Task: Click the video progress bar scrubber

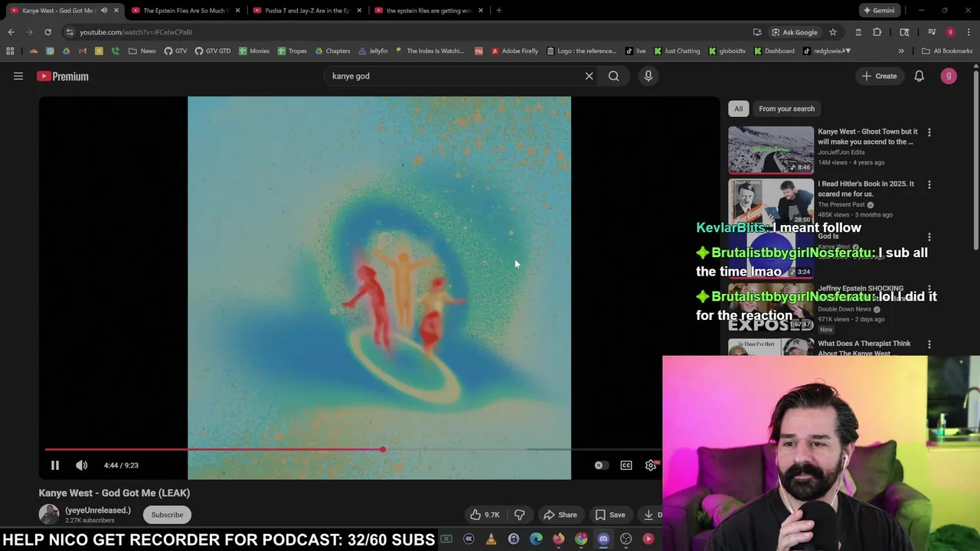Action: pos(382,449)
